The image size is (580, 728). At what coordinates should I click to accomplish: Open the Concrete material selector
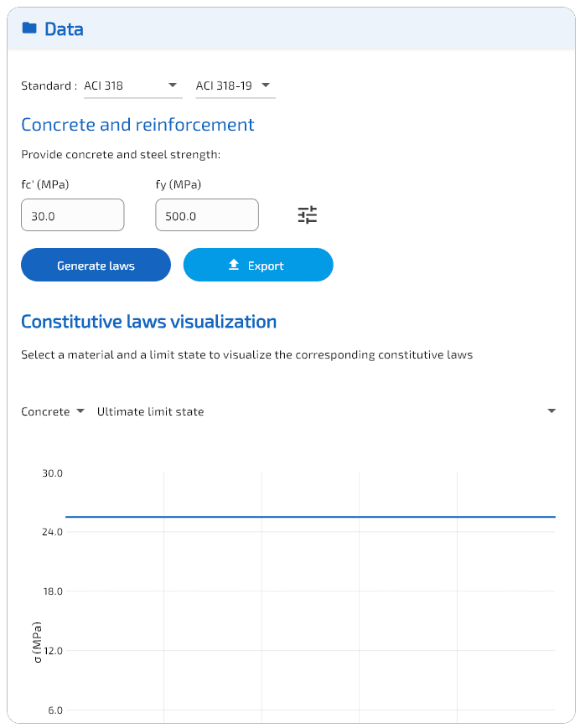pyautogui.click(x=53, y=411)
